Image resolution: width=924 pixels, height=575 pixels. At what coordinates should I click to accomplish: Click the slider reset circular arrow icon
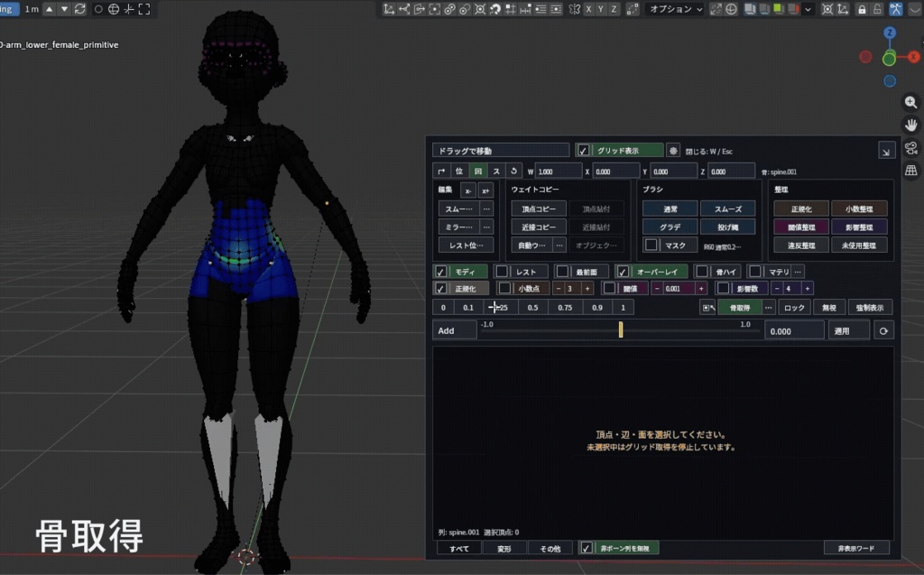tap(883, 331)
